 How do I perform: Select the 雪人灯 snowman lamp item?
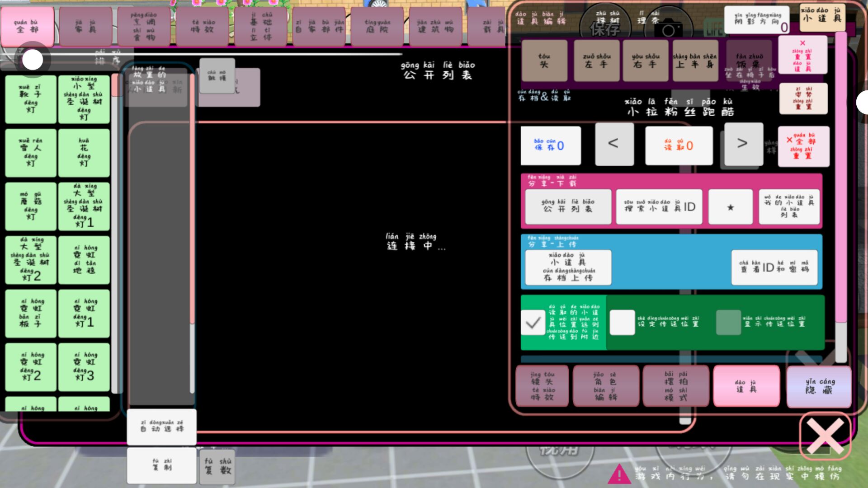pyautogui.click(x=31, y=153)
